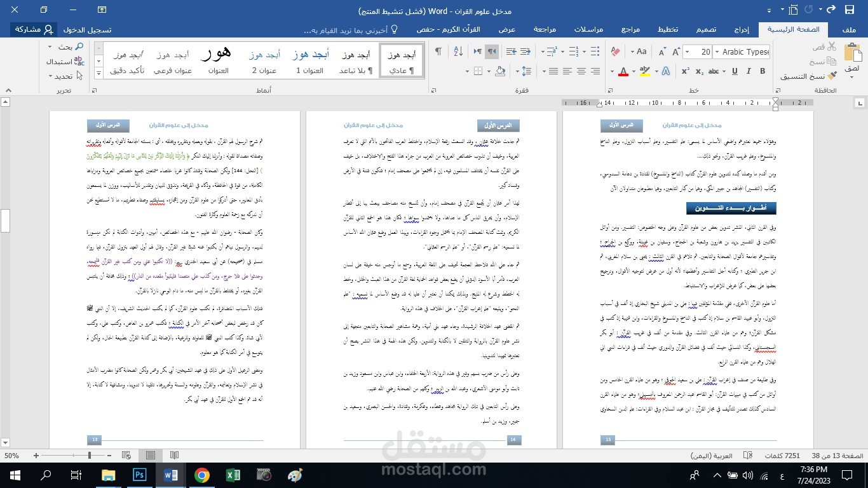The height and width of the screenshot is (488, 868).
Task: Switch to the View (عرض) tab
Action: click(506, 29)
